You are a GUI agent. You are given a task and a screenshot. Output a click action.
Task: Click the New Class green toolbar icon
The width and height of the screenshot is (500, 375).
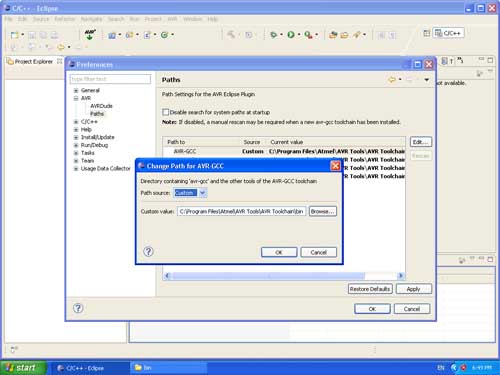[164, 35]
